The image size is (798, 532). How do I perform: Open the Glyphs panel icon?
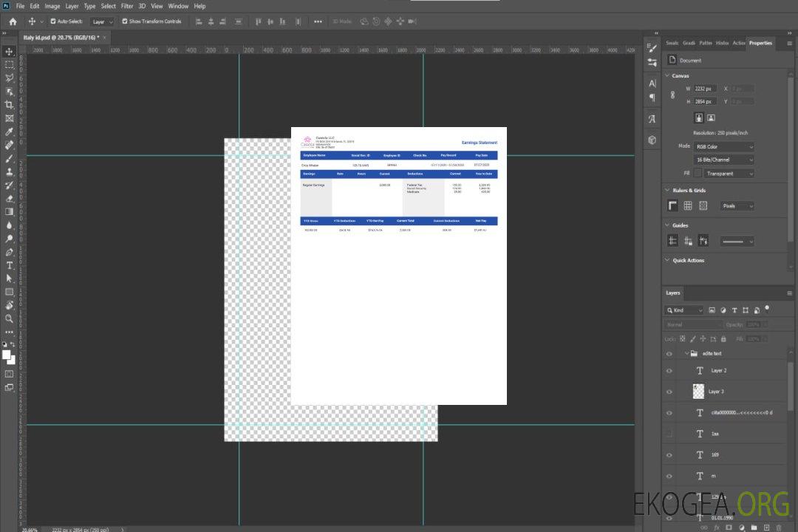[x=652, y=119]
